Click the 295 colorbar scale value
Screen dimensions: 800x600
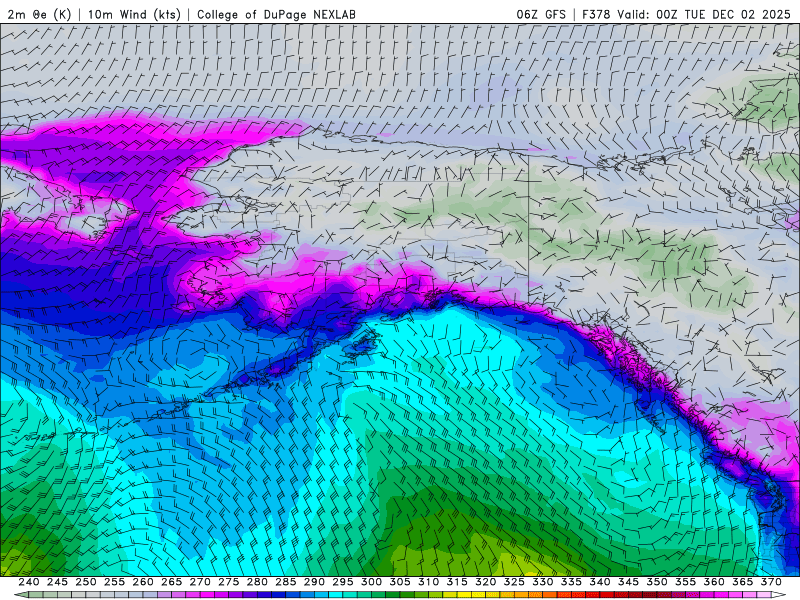coord(343,582)
